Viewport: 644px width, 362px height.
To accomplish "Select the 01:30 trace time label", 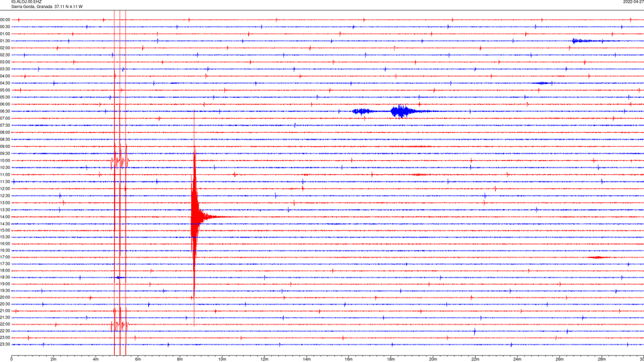I will [x=5, y=41].
